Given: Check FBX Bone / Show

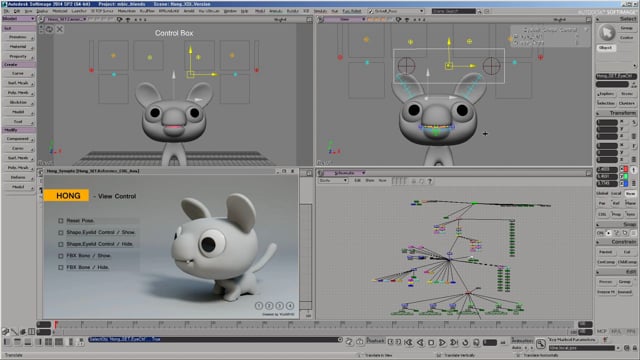Looking at the screenshot, I should point(60,256).
